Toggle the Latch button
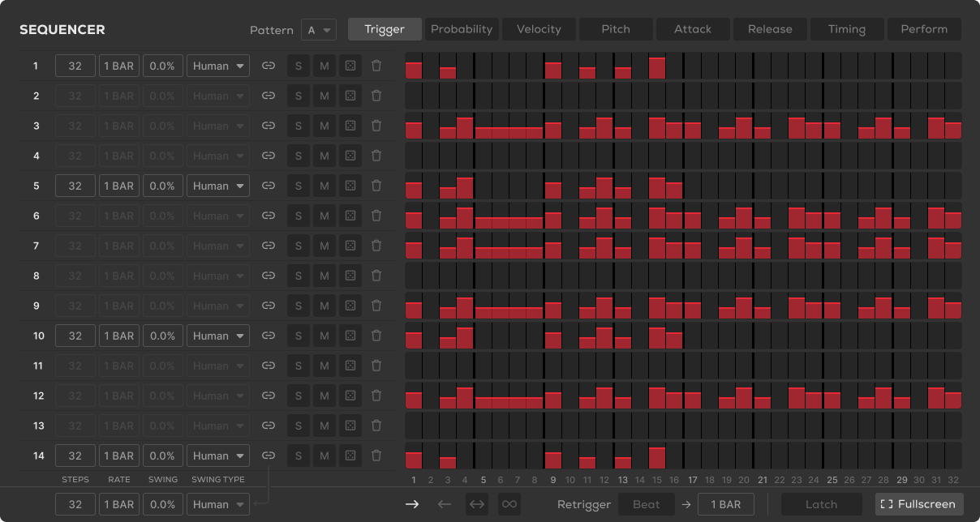 click(x=821, y=504)
